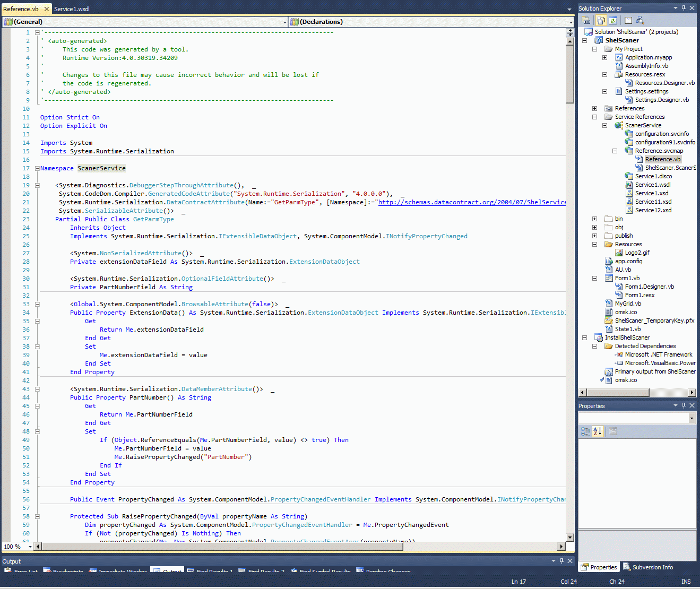
Task: Open the 100 % zoom level dropdown
Action: (x=30, y=547)
